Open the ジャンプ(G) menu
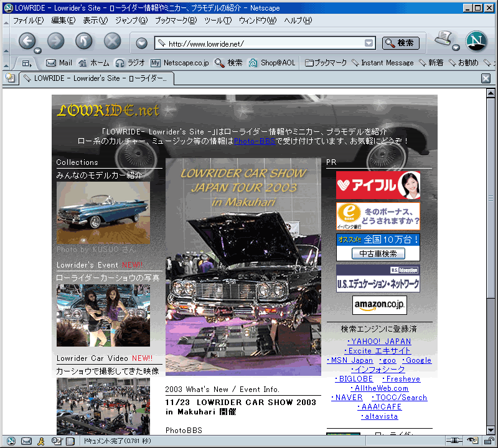This screenshot has width=498, height=448. click(x=131, y=21)
